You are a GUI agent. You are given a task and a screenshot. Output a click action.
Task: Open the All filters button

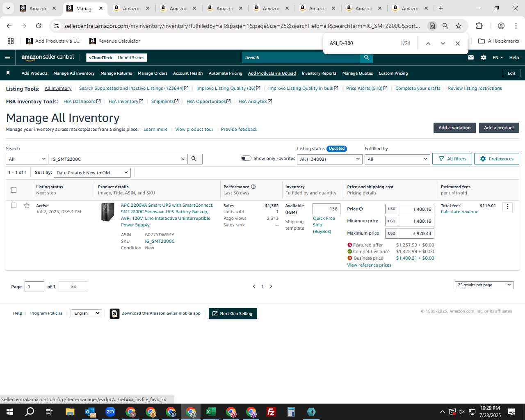coord(452,159)
